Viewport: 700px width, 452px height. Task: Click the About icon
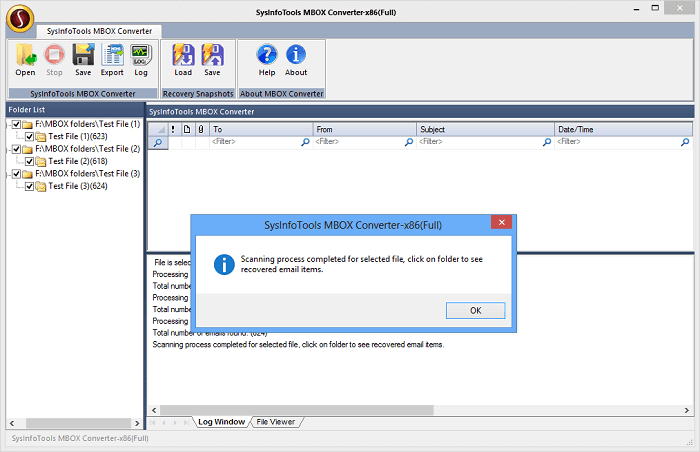click(x=296, y=60)
